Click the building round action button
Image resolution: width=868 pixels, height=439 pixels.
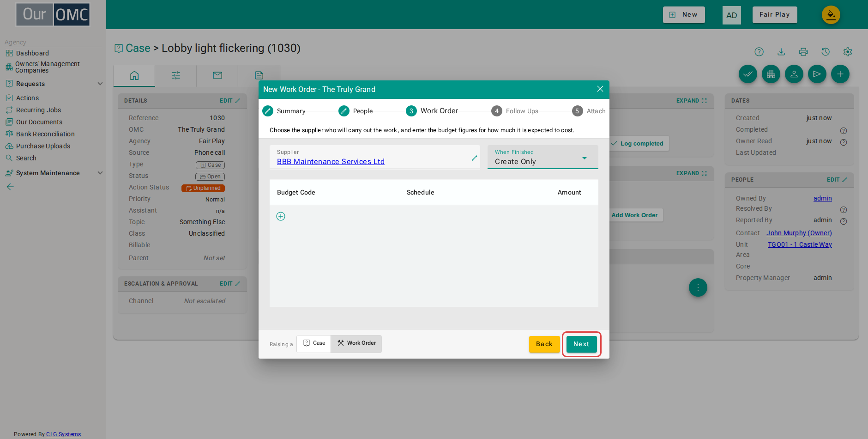[x=771, y=74]
